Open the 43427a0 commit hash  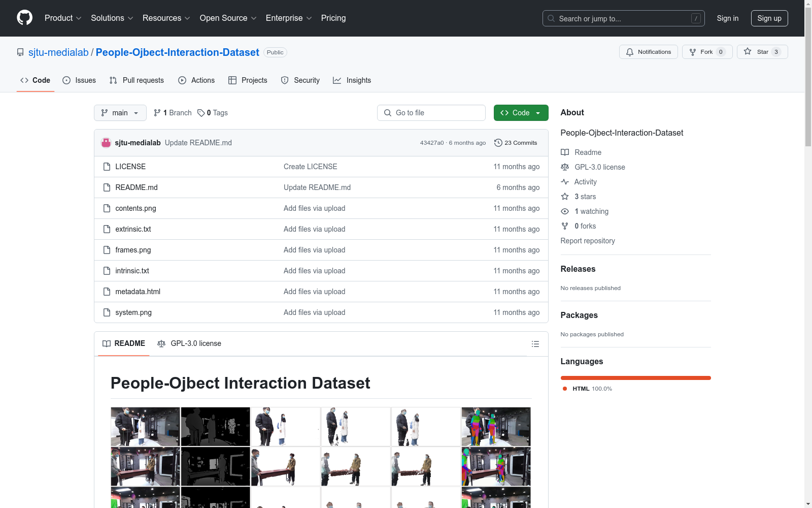point(432,143)
